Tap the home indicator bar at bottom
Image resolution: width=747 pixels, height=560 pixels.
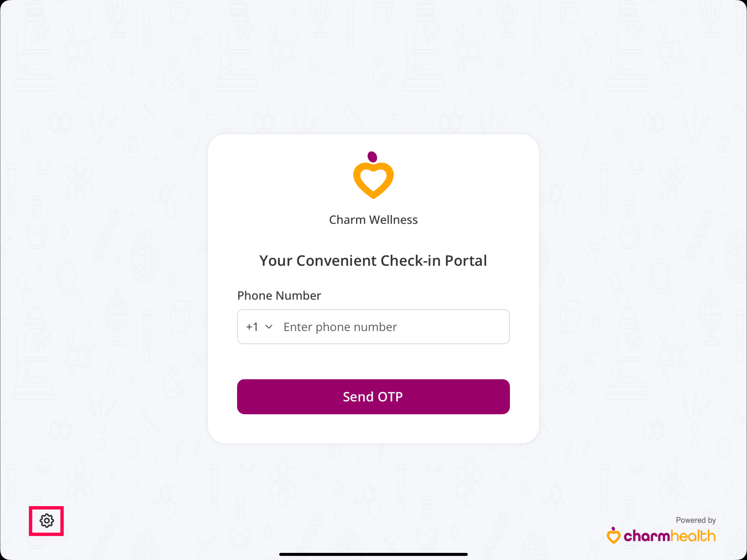[x=373, y=554]
